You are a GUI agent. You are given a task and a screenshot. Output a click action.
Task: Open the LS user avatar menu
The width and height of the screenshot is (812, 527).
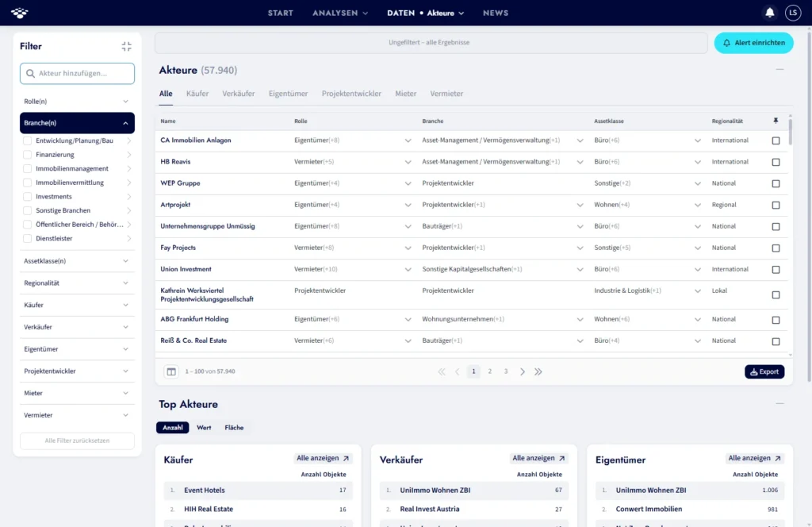tap(793, 13)
